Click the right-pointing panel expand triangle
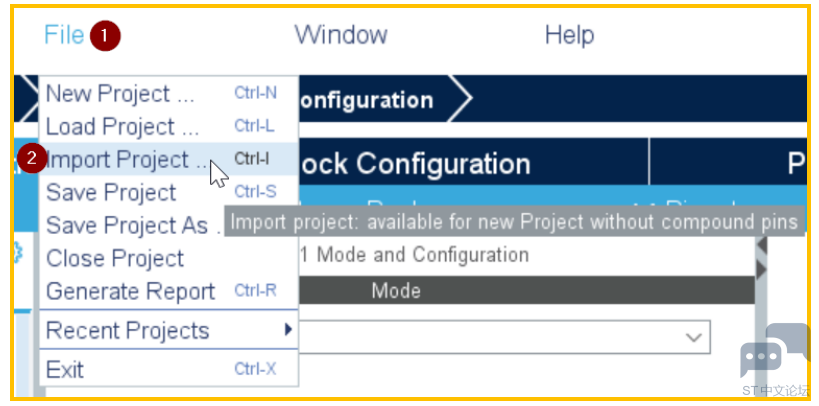 [x=761, y=270]
